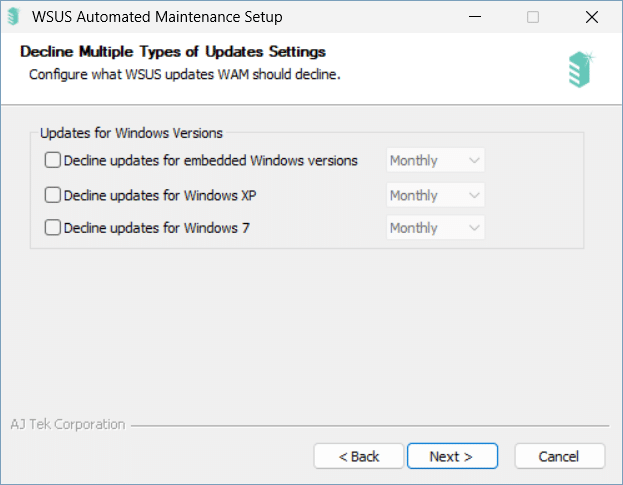
Task: Minimize the setup window
Action: pos(475,17)
